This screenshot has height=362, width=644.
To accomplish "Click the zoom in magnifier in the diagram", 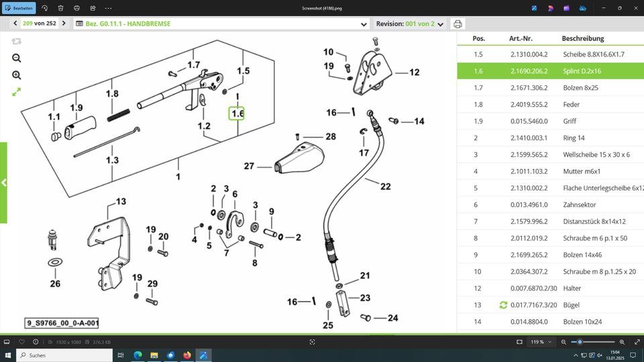I will [x=16, y=75].
